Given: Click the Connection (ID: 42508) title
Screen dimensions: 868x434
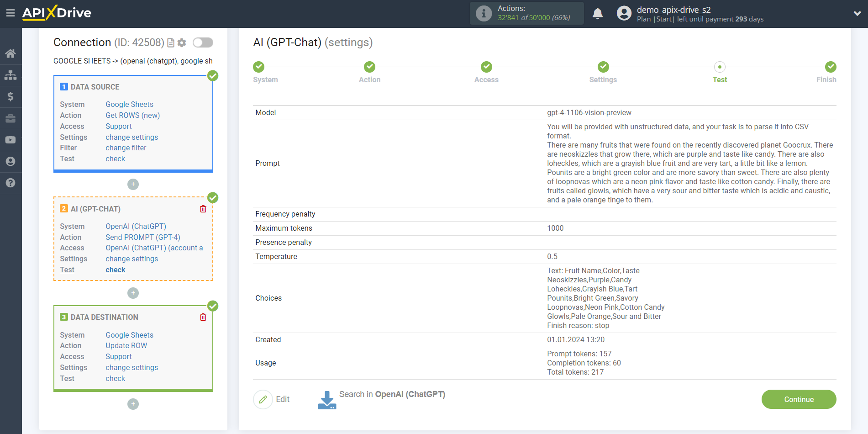Looking at the screenshot, I should coord(109,42).
